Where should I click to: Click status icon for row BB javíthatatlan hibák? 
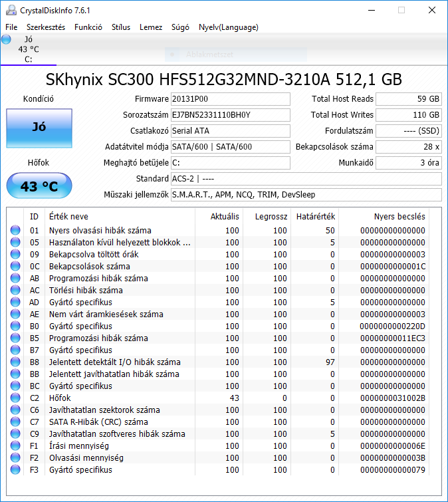tap(15, 374)
